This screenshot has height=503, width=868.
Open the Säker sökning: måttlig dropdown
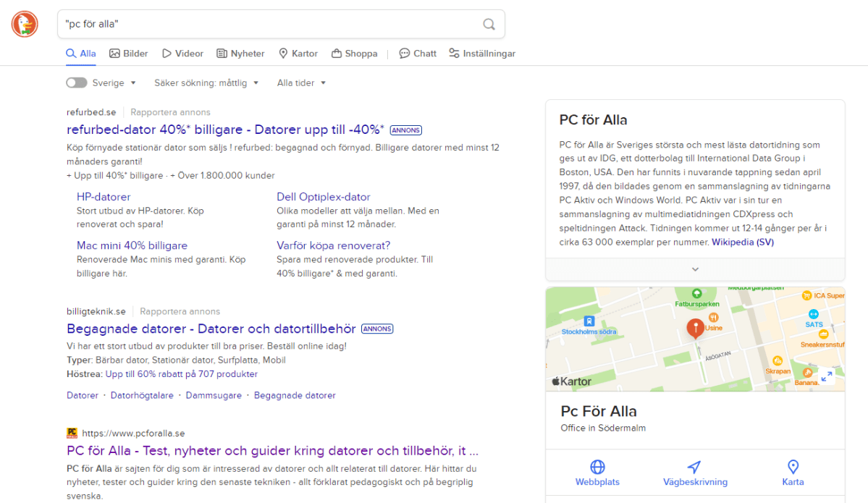click(206, 83)
